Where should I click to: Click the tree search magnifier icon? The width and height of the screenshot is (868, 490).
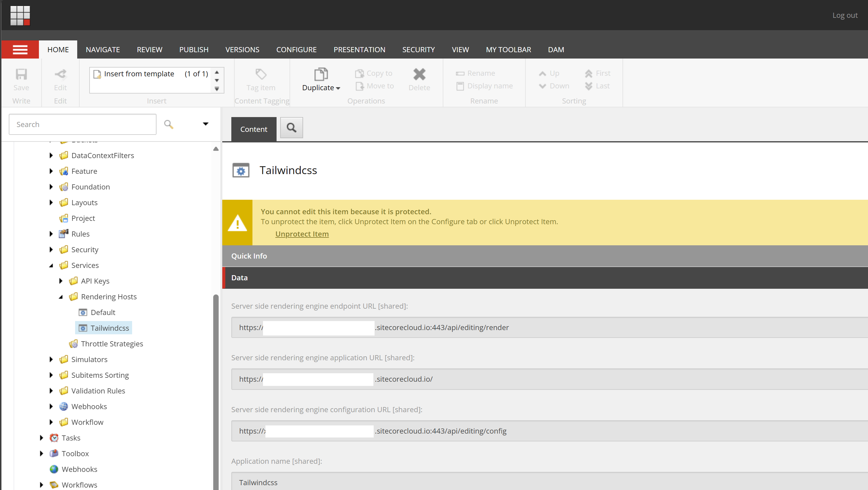(169, 124)
